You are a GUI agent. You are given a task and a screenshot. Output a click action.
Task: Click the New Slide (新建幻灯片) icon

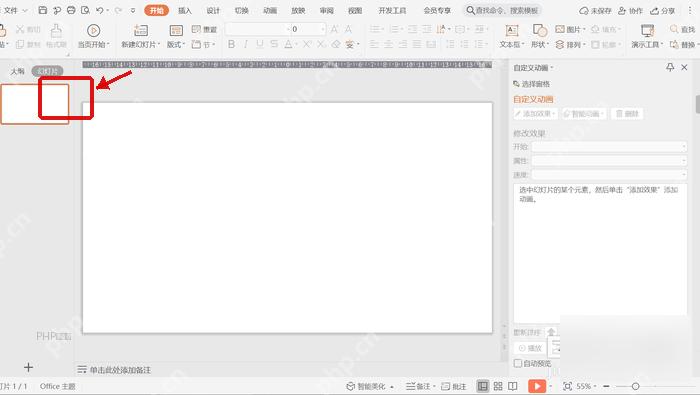point(141,30)
